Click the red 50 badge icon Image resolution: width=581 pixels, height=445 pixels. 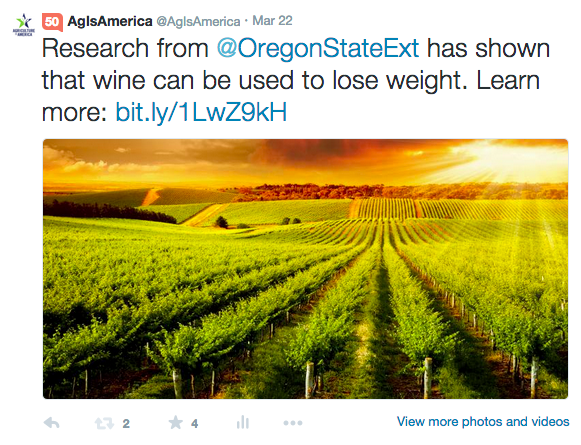(52, 22)
